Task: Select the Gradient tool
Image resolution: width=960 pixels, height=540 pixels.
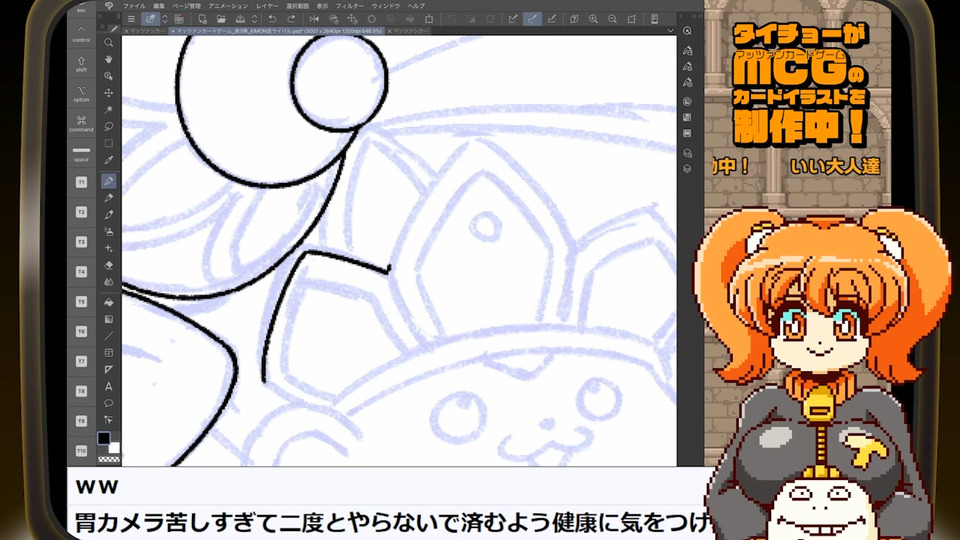Action: (x=108, y=319)
